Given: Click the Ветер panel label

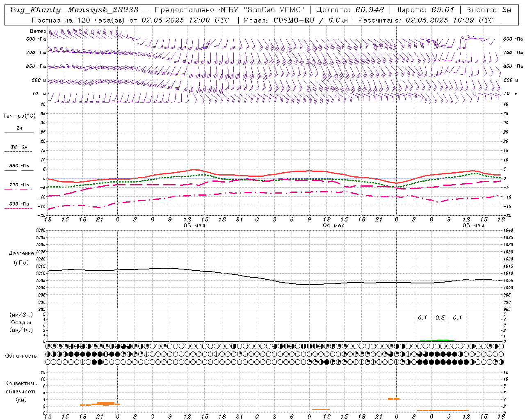Looking at the screenshot, I should [x=38, y=31].
